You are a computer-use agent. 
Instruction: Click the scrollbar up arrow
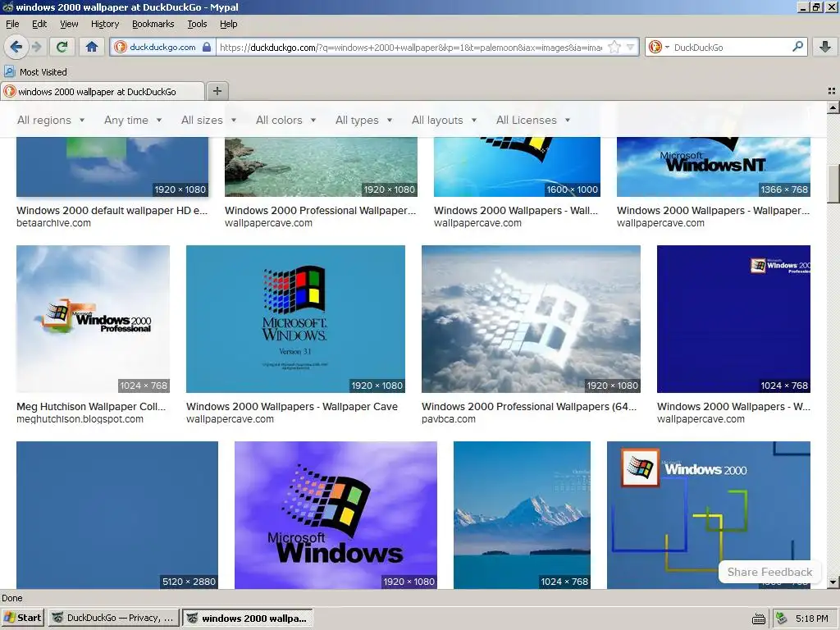[x=833, y=107]
